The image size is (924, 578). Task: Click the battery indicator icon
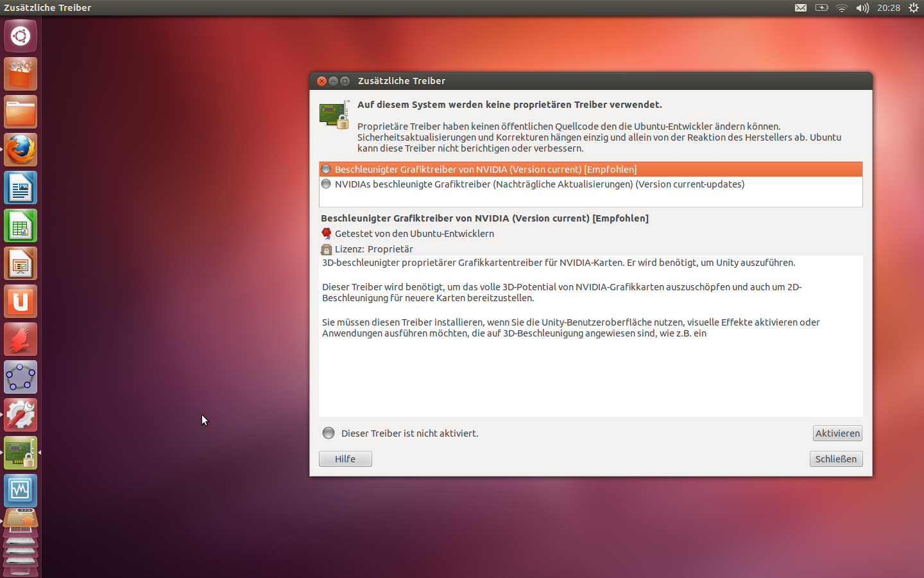(821, 8)
